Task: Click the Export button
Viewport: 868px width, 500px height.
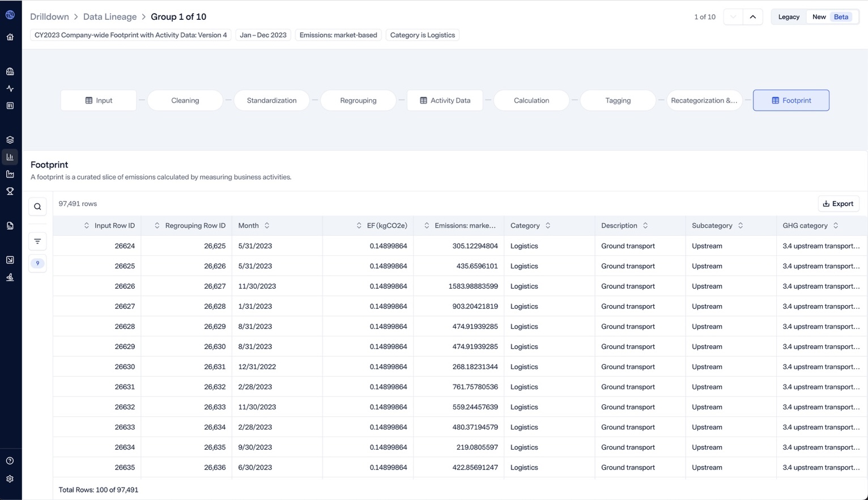Action: 839,204
